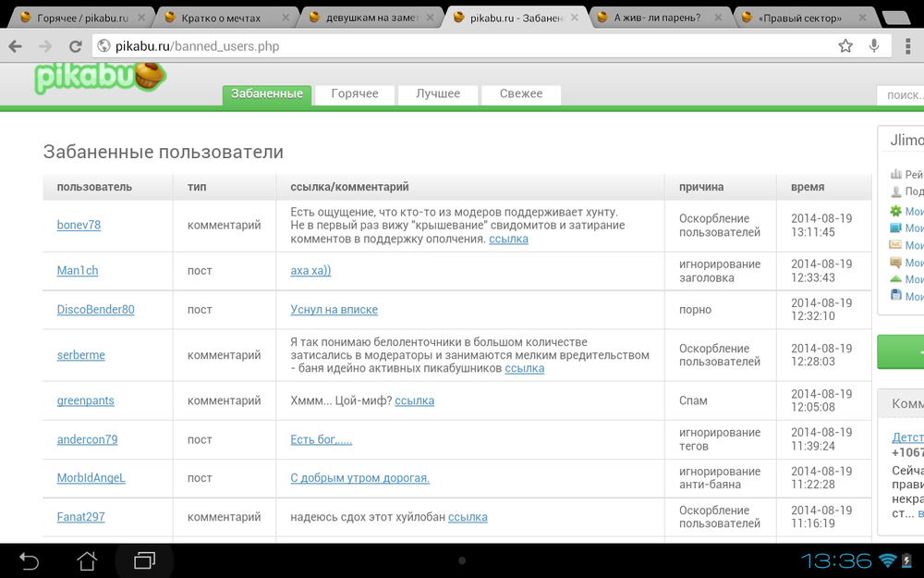Tap the browser forward arrow
This screenshot has width=924, height=578.
click(45, 46)
